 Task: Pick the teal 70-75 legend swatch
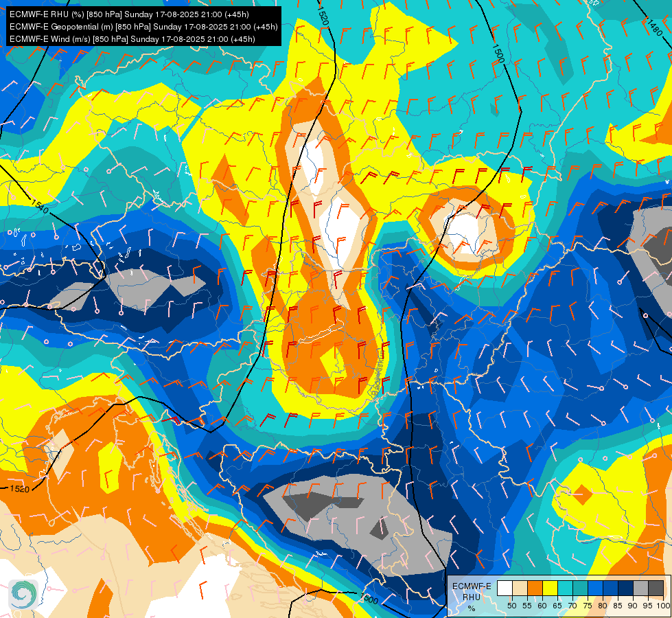click(x=580, y=588)
